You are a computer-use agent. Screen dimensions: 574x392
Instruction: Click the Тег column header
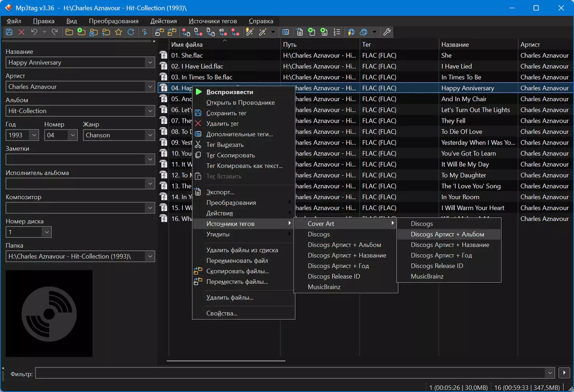399,45
